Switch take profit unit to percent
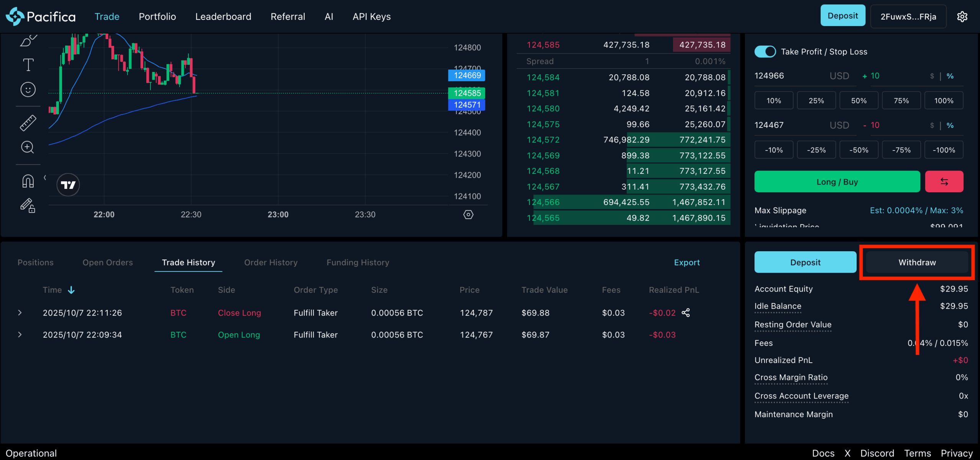Screen dimensions: 980x460 [x=950, y=76]
